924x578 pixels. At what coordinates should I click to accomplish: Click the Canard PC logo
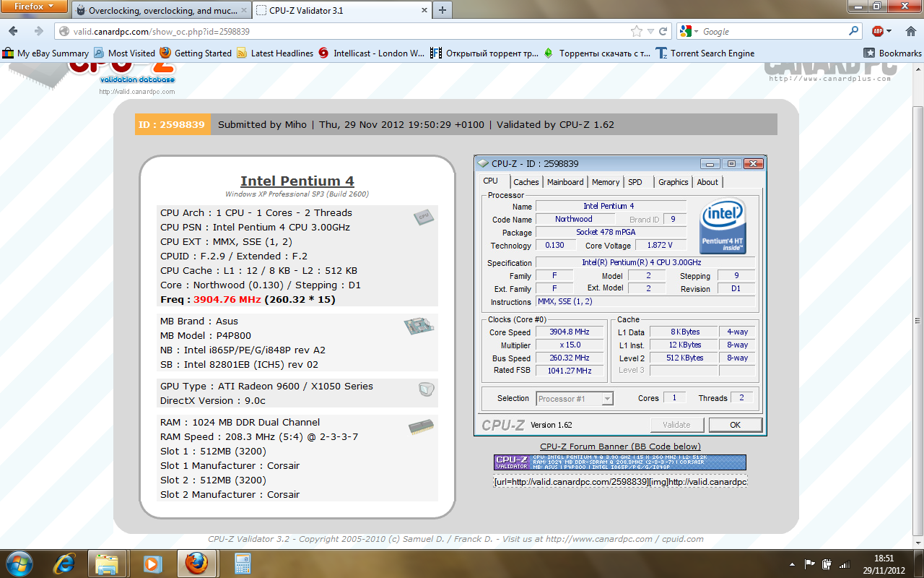click(x=830, y=72)
